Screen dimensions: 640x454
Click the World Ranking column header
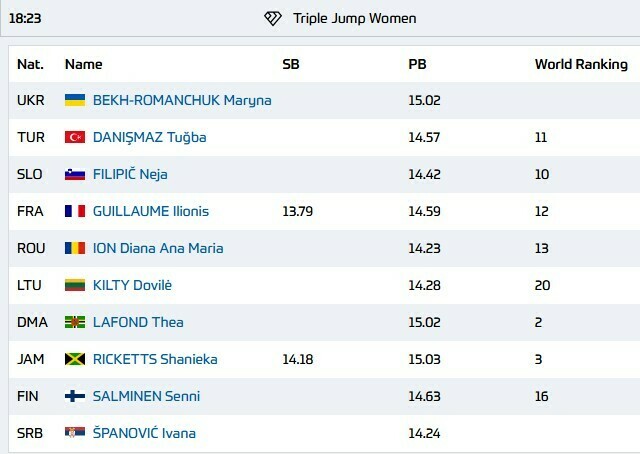pos(581,64)
